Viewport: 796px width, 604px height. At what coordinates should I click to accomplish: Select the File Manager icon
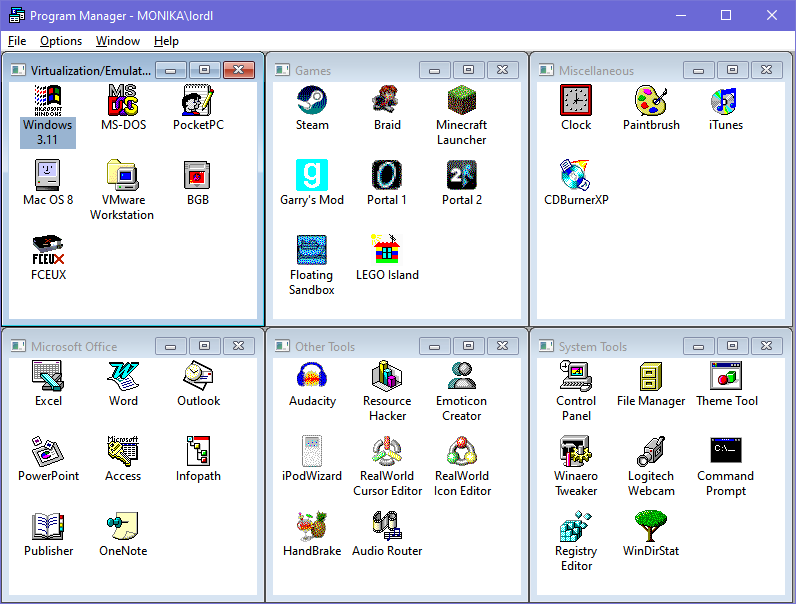pyautogui.click(x=651, y=376)
